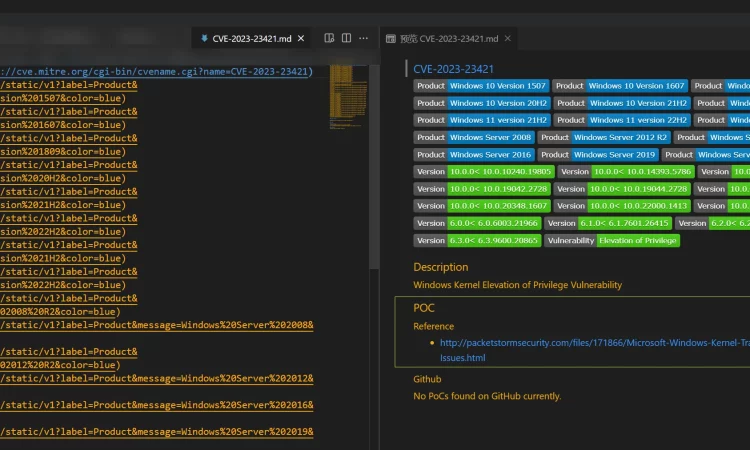Open preview to the side icon
This screenshot has height=450, width=750.
pos(329,38)
